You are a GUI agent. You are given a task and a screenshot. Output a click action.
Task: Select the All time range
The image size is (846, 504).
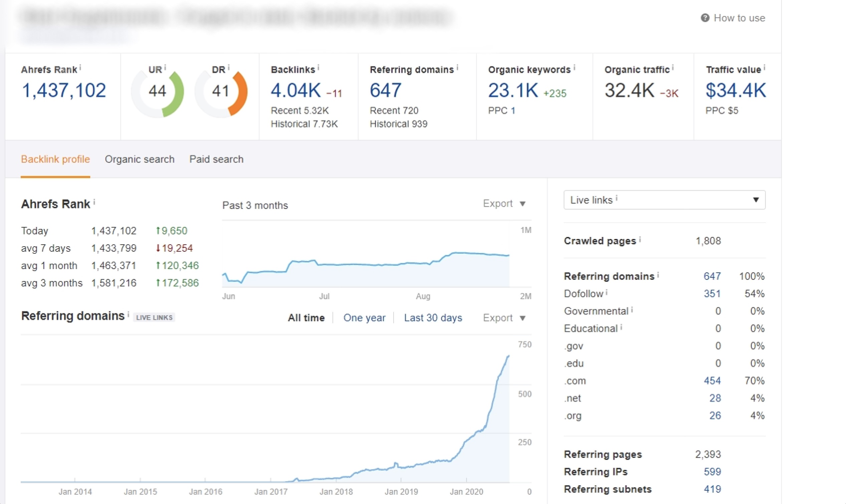click(306, 318)
